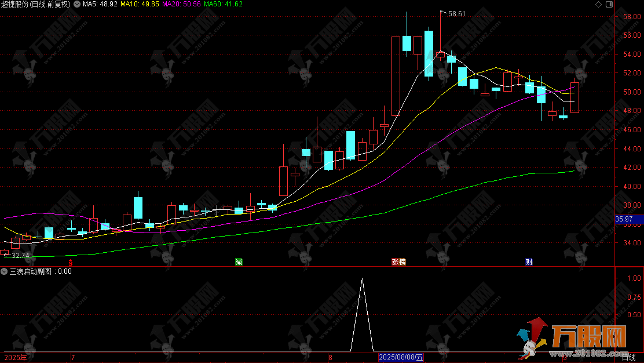Click the 46.00 price axis label
This screenshot has height=363, width=644.
632,129
